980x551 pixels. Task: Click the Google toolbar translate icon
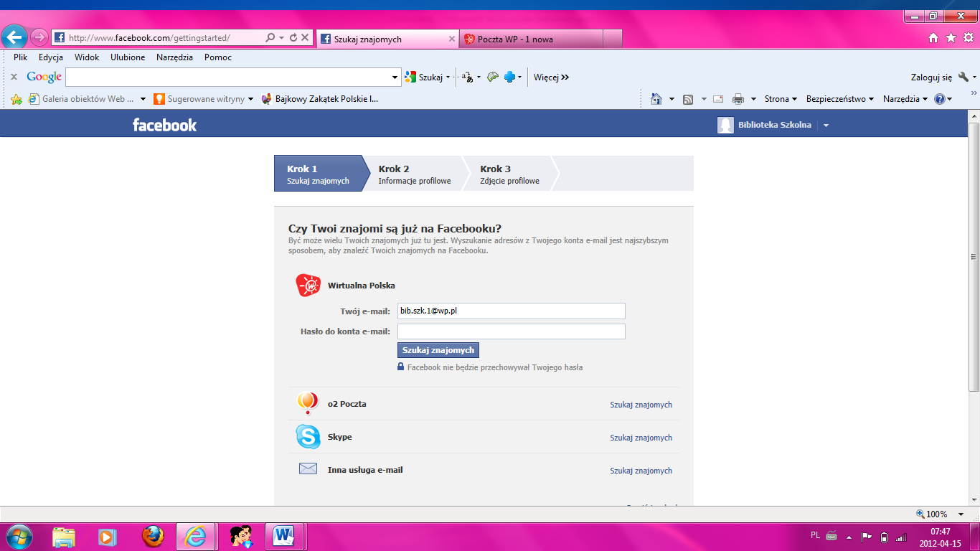tap(468, 77)
